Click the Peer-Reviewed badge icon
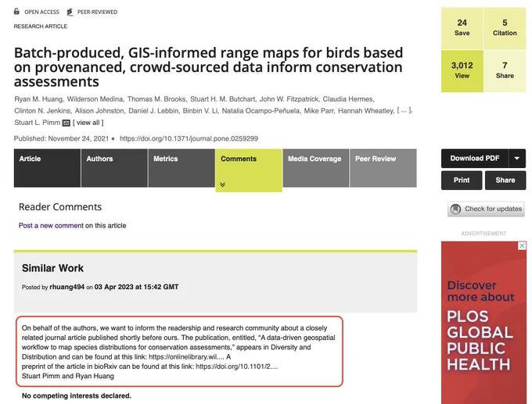The image size is (532, 404). (x=70, y=12)
